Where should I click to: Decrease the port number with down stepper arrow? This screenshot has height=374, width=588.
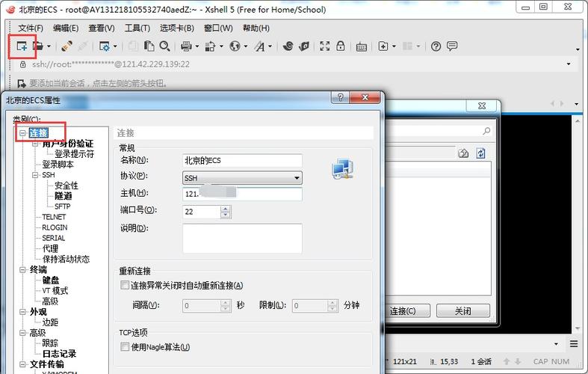click(225, 215)
